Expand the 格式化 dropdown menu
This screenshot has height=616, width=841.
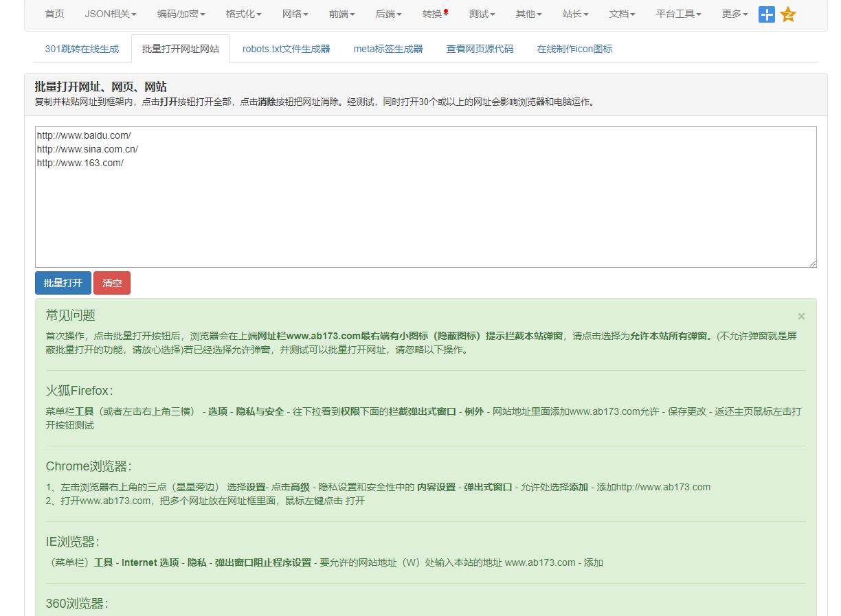[x=243, y=14]
